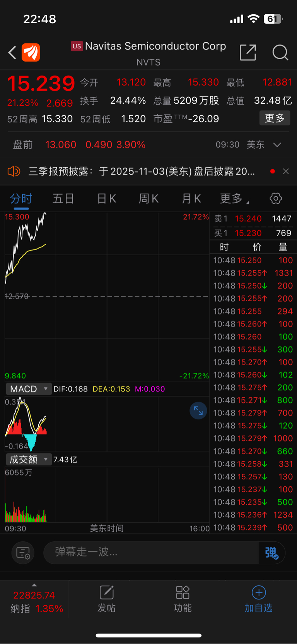Screen dimensions: 297x644
Task: Open the MACD indicator dropdown
Action: tap(29, 389)
